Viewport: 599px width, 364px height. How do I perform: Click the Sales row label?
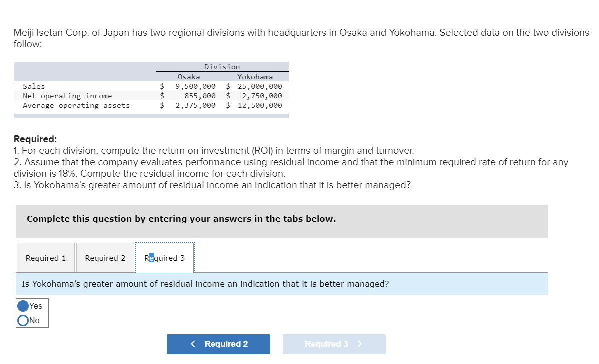[x=34, y=86]
